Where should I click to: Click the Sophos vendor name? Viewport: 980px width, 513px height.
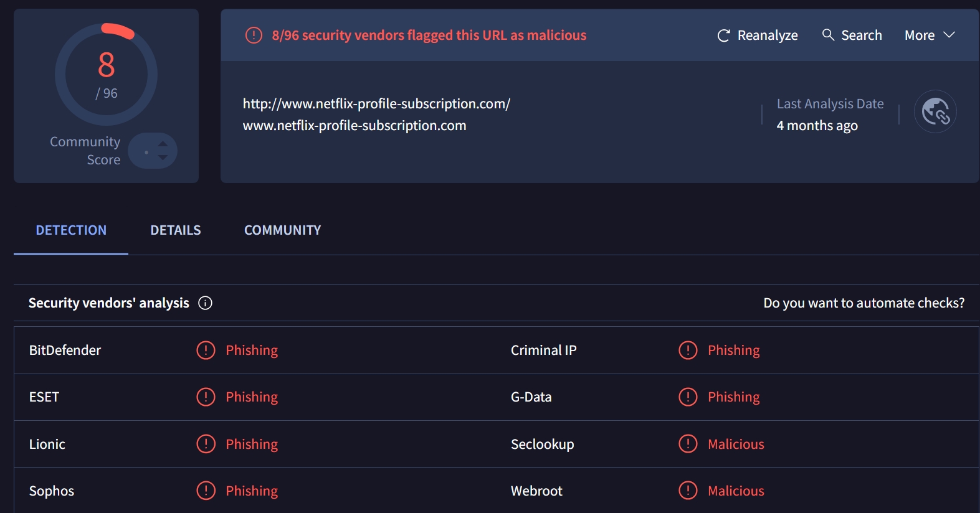pos(52,491)
